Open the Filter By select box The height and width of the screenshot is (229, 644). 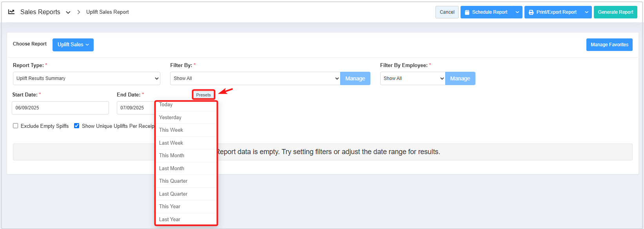[255, 78]
